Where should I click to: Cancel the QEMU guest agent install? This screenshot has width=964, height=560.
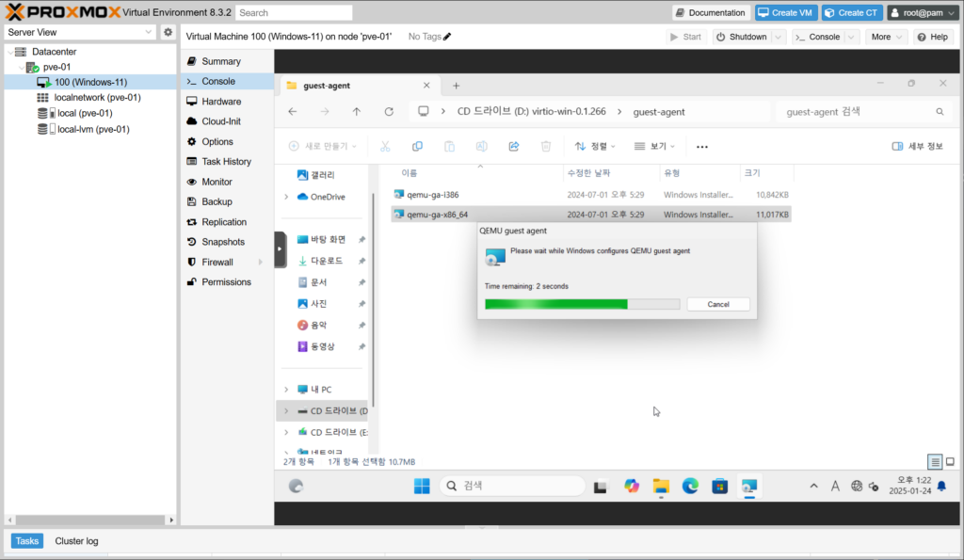pyautogui.click(x=717, y=304)
